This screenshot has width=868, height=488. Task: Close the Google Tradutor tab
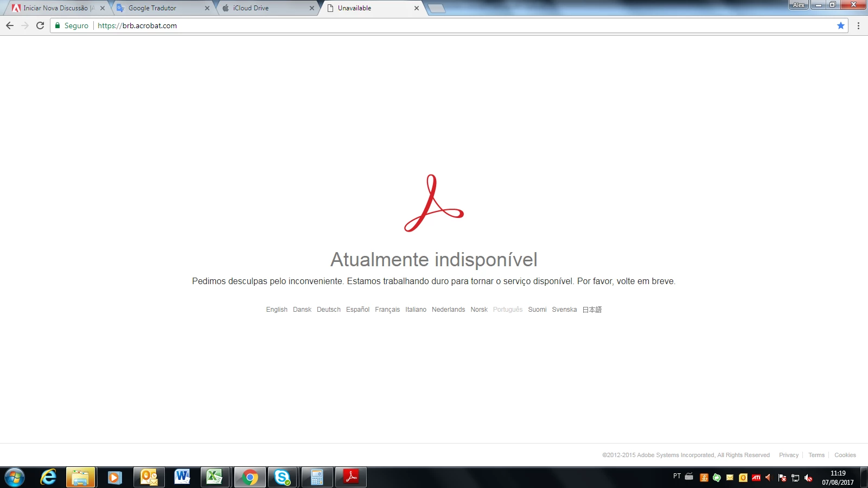pos(207,8)
